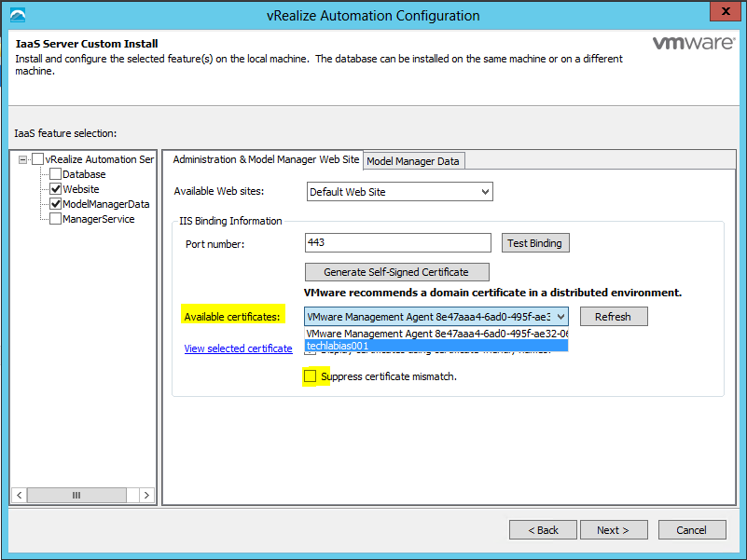The image size is (747, 560).
Task: Close the vRealize Automation Configuration window
Action: coord(726,11)
